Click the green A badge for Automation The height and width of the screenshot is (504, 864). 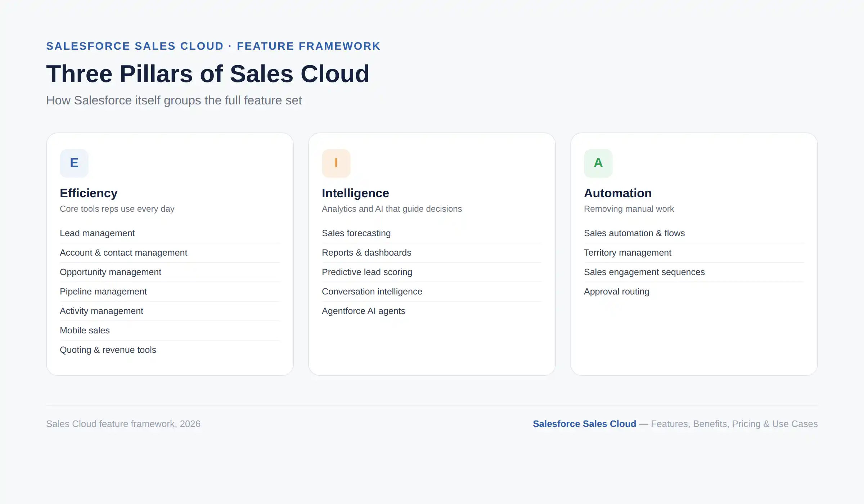(x=598, y=163)
